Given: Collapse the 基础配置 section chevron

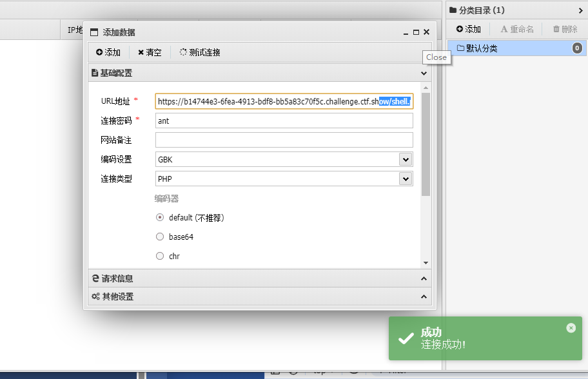Looking at the screenshot, I should [x=424, y=73].
